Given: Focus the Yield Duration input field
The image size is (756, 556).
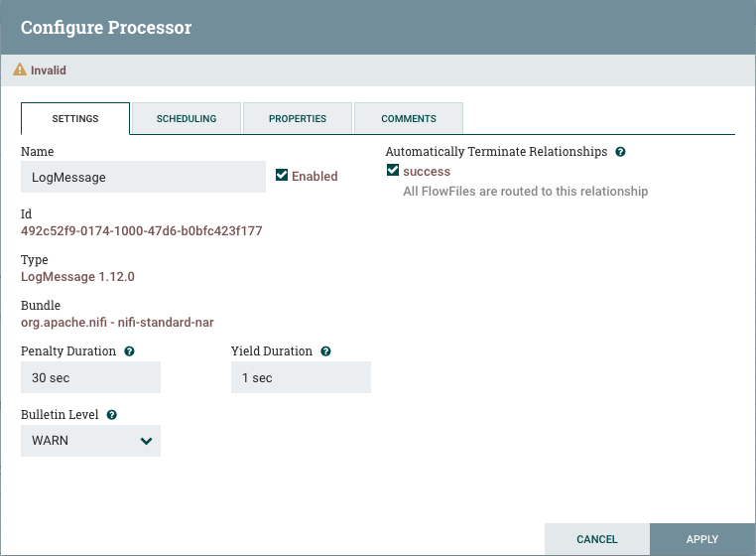Looking at the screenshot, I should pos(301,377).
